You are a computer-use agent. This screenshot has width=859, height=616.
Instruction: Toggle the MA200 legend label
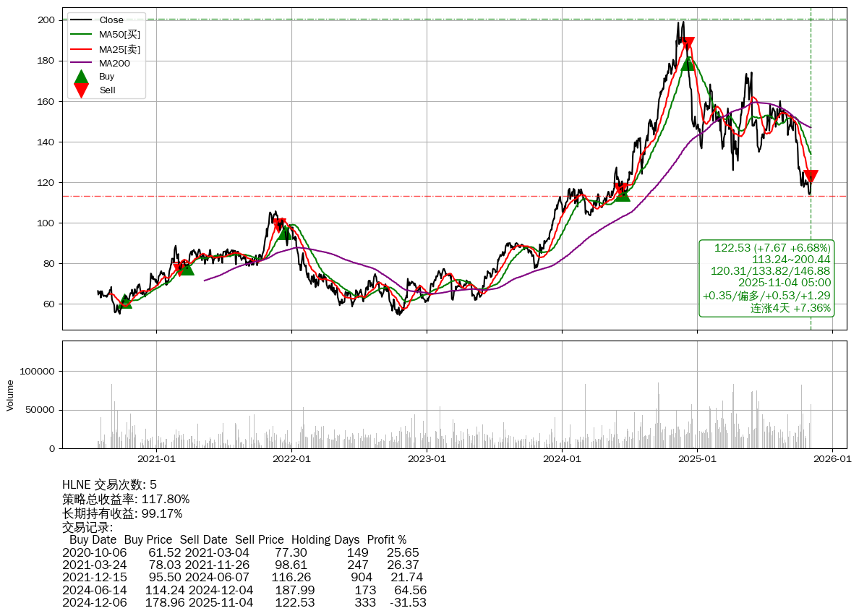(114, 63)
